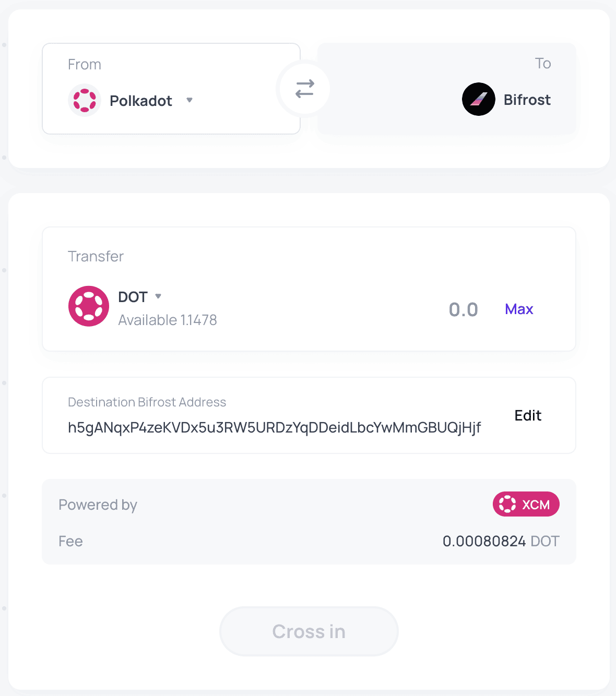616x696 pixels.
Task: Click Max to fill available amount
Action: [519, 309]
